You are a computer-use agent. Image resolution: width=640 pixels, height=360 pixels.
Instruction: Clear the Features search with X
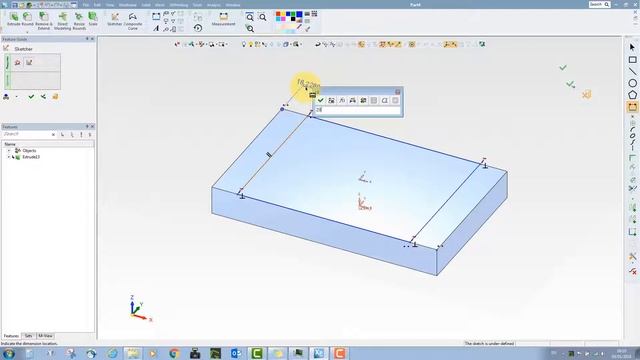[x=53, y=134]
